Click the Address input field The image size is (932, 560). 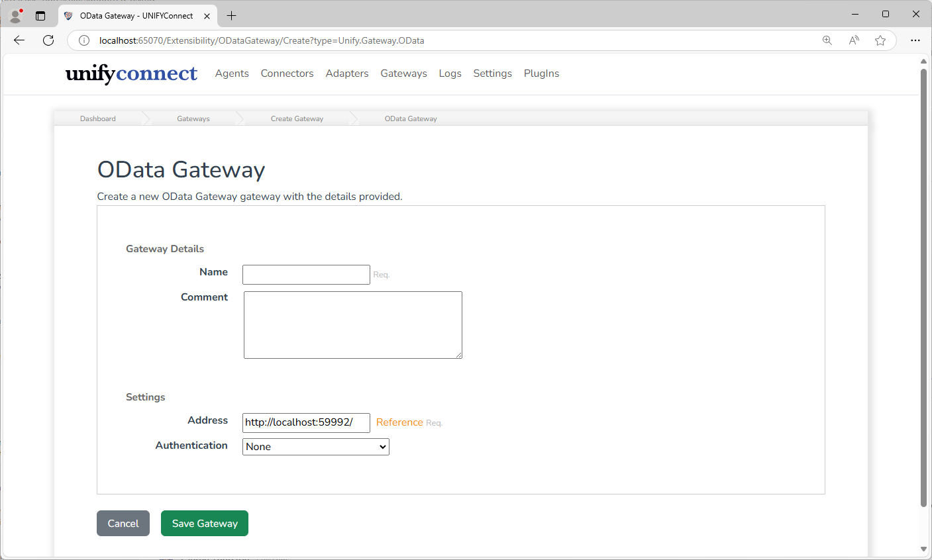point(306,422)
